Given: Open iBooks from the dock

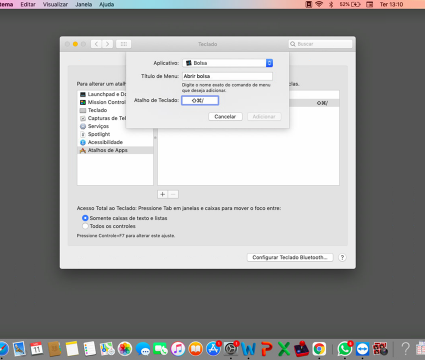Looking at the screenshot, I should (196, 349).
